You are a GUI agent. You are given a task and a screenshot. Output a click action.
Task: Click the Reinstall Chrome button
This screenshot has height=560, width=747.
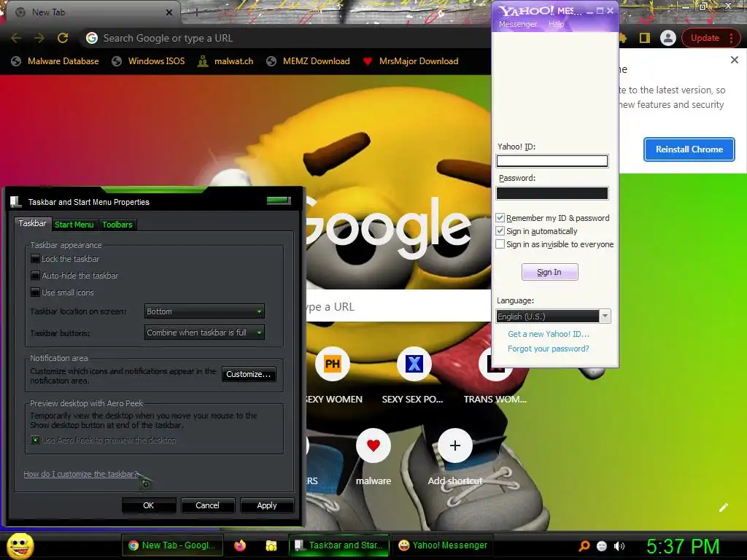click(689, 149)
